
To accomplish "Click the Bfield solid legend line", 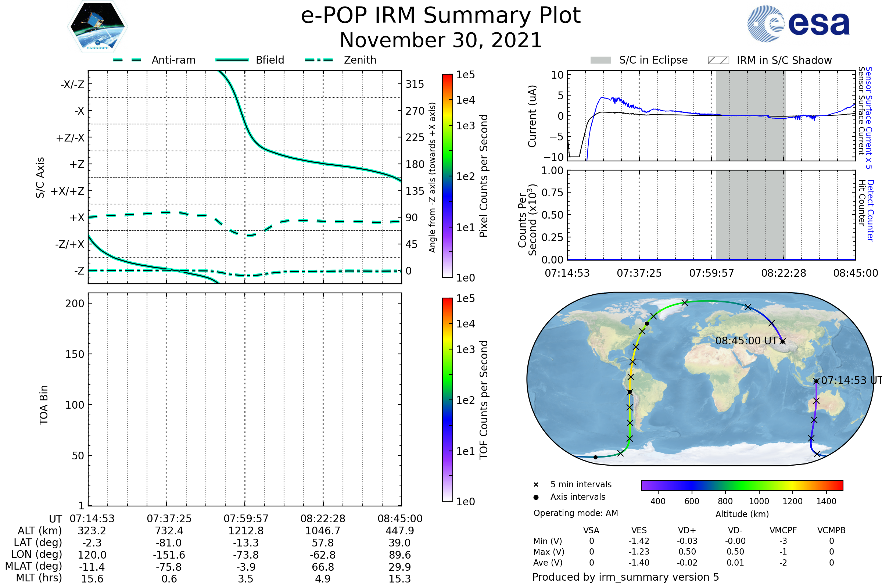I will click(232, 60).
